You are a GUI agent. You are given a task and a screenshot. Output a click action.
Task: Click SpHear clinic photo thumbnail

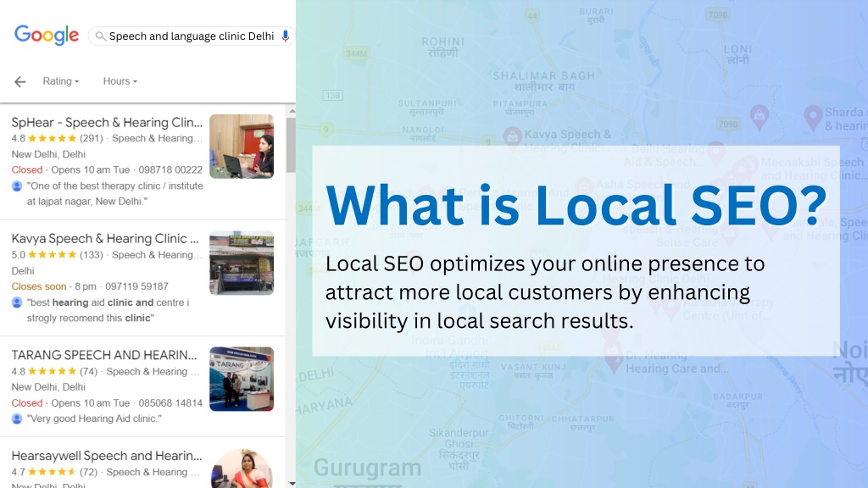coord(242,147)
